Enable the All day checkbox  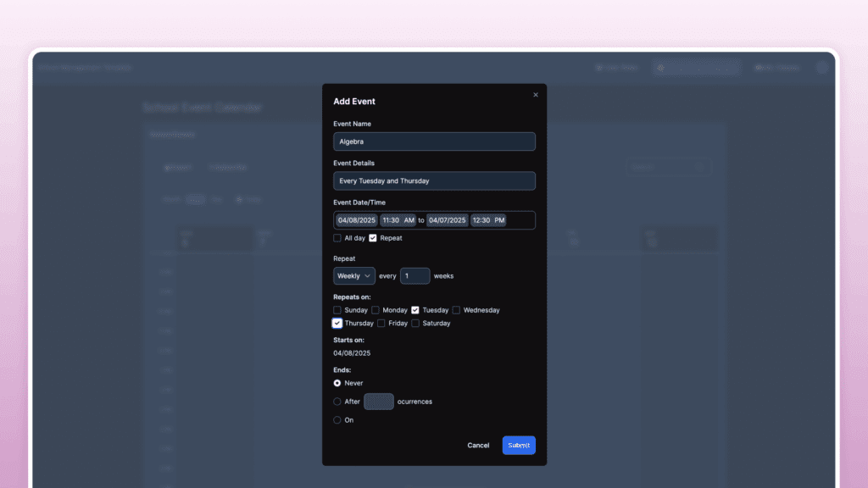click(337, 238)
